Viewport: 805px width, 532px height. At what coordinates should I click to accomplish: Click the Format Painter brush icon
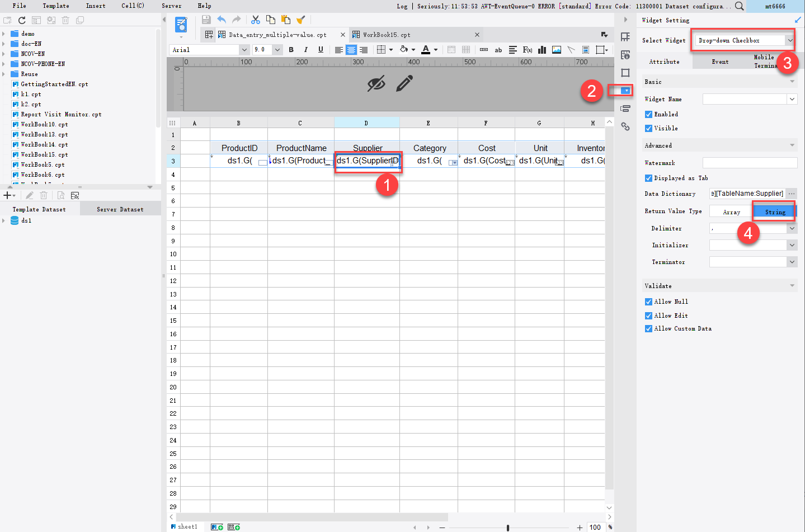[x=300, y=18]
